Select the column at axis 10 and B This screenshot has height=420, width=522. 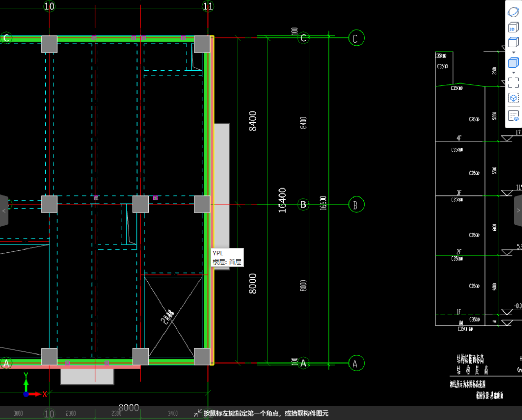49,204
